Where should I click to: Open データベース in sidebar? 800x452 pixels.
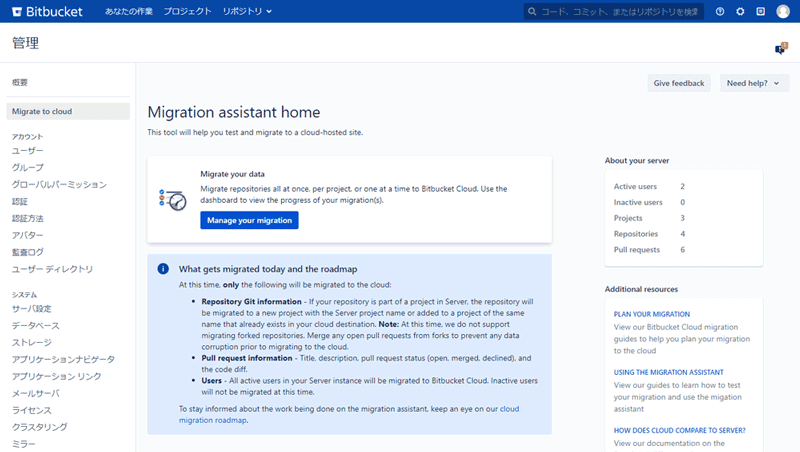click(x=36, y=325)
